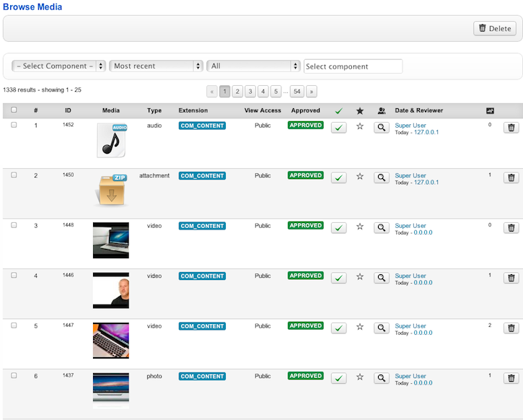This screenshot has width=523, height=420.
Task: Jump to last page 54
Action: [x=297, y=92]
